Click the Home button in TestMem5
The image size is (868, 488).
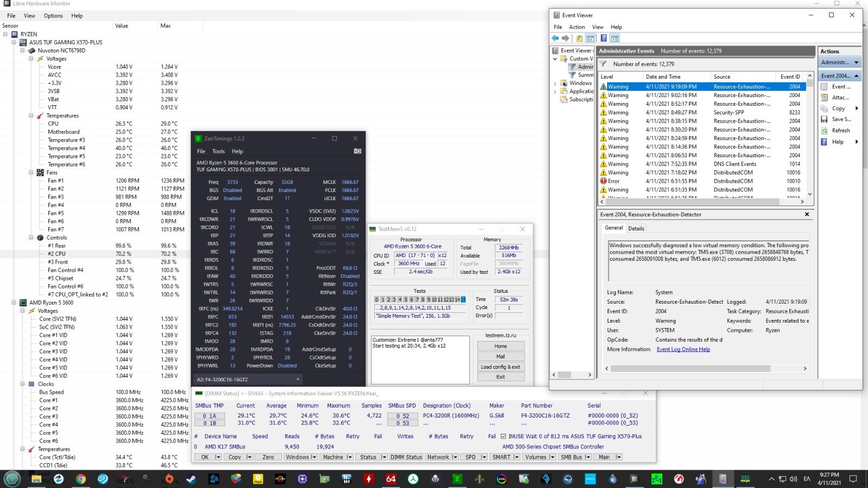[501, 346]
